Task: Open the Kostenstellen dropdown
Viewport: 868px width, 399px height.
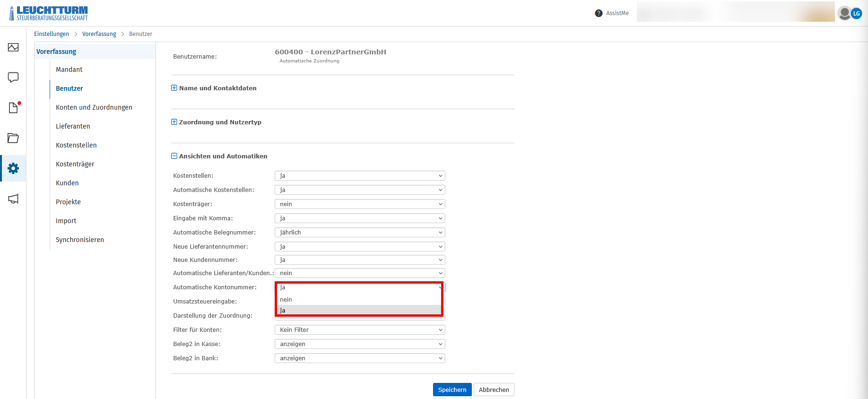Action: [360, 176]
